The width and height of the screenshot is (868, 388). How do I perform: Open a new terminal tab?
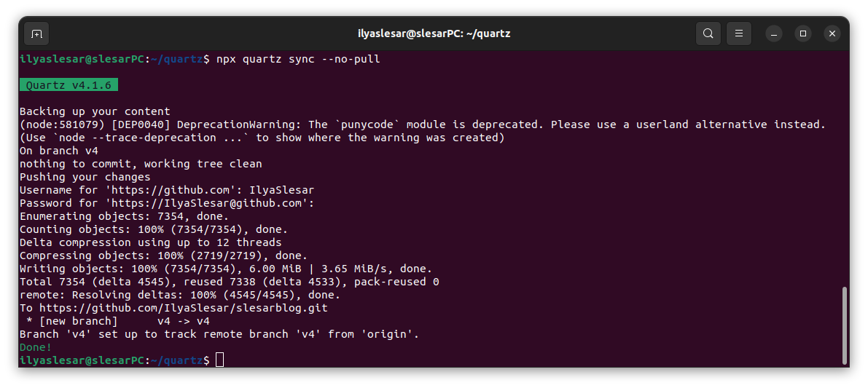[x=36, y=33]
